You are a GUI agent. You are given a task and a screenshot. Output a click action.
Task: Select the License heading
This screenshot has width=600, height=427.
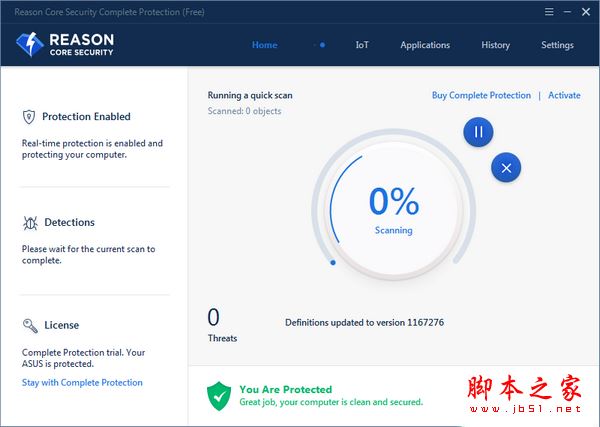[62, 325]
